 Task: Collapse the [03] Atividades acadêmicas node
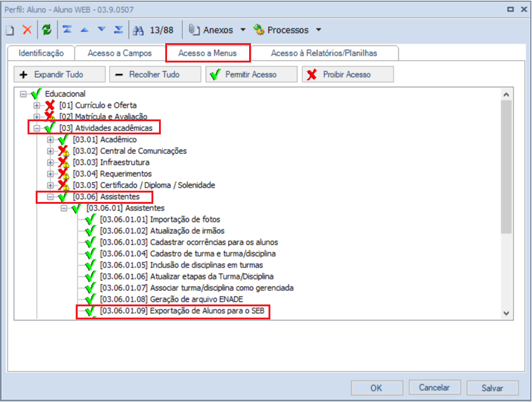[37, 128]
